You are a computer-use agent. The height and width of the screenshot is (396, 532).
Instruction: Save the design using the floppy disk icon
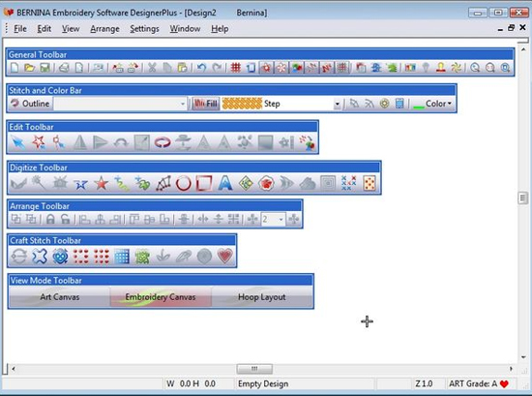[44, 68]
